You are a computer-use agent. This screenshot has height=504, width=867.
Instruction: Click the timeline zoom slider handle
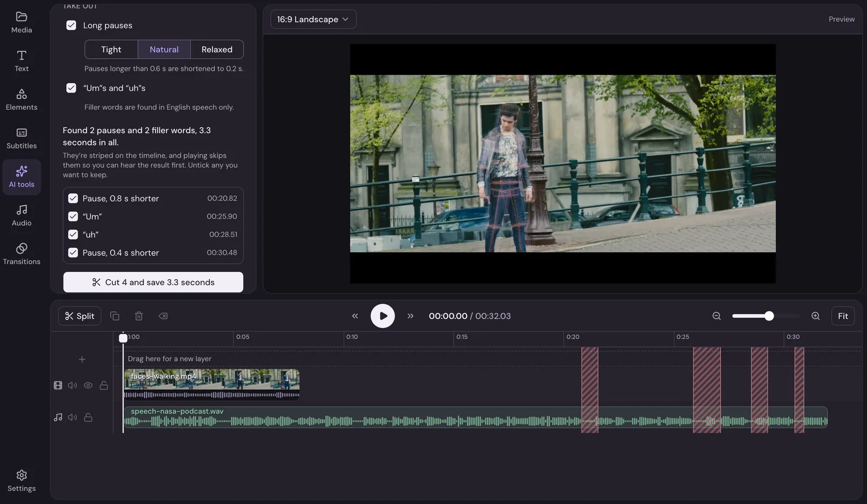pyautogui.click(x=769, y=316)
